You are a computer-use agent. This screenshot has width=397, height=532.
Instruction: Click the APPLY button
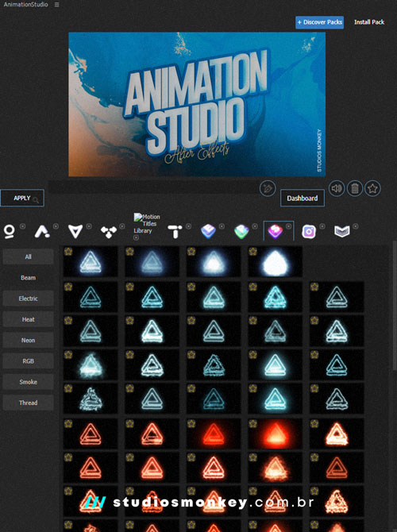22,199
